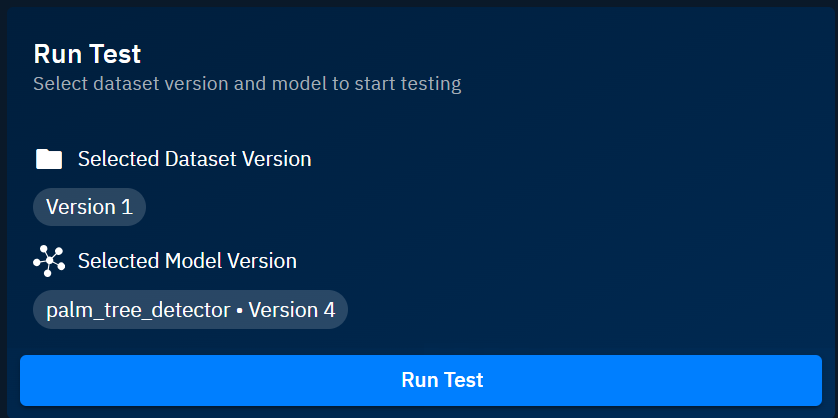
Task: Click the palm_tree_detector name in the chip
Action: [x=138, y=310]
